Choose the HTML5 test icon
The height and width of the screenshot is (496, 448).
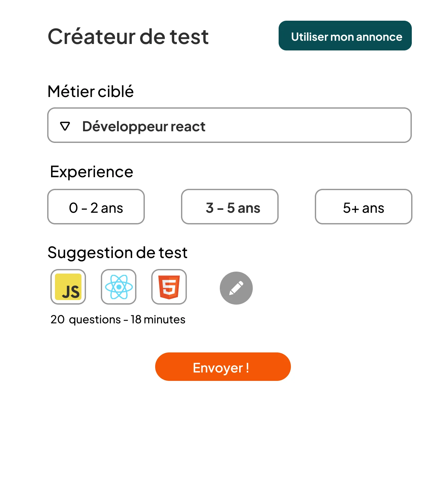tap(169, 287)
